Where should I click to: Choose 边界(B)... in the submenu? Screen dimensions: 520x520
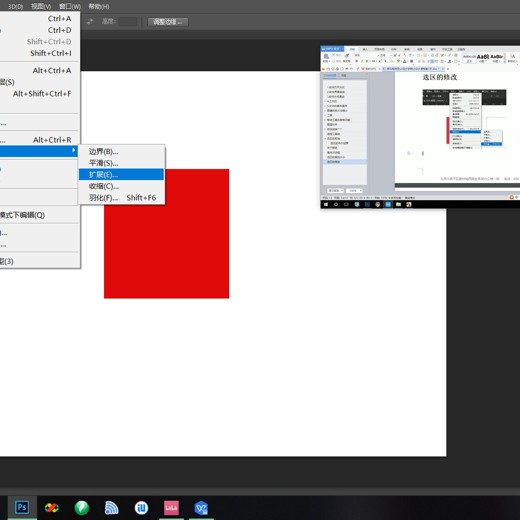coord(121,152)
